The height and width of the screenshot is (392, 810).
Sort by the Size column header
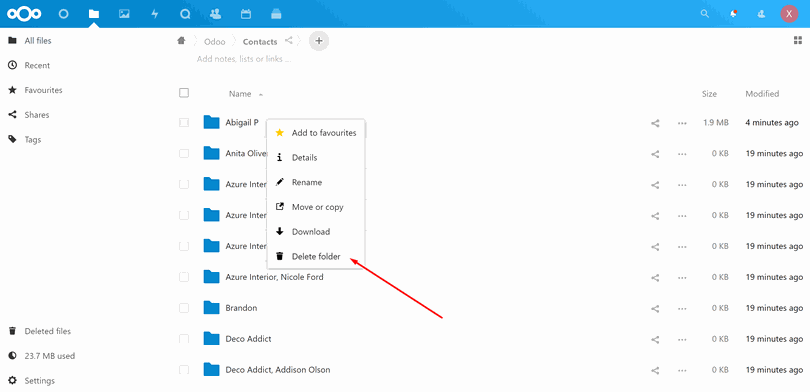(x=709, y=94)
